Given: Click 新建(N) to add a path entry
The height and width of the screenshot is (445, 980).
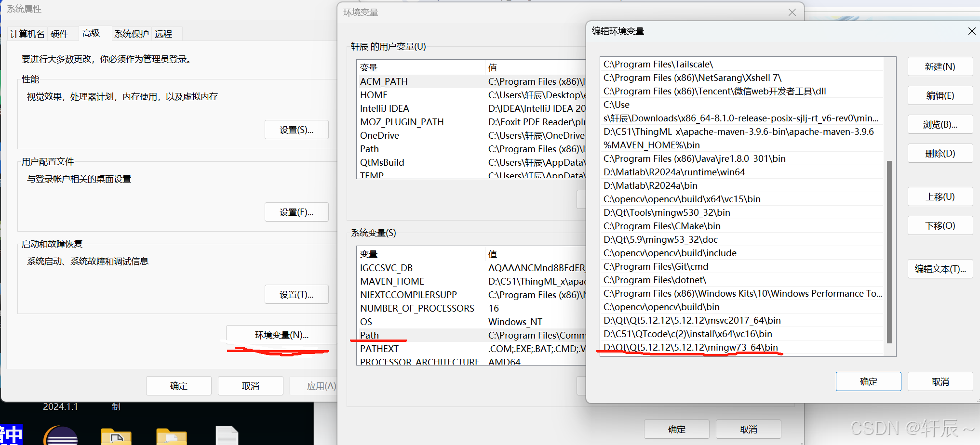Looking at the screenshot, I should coord(940,66).
